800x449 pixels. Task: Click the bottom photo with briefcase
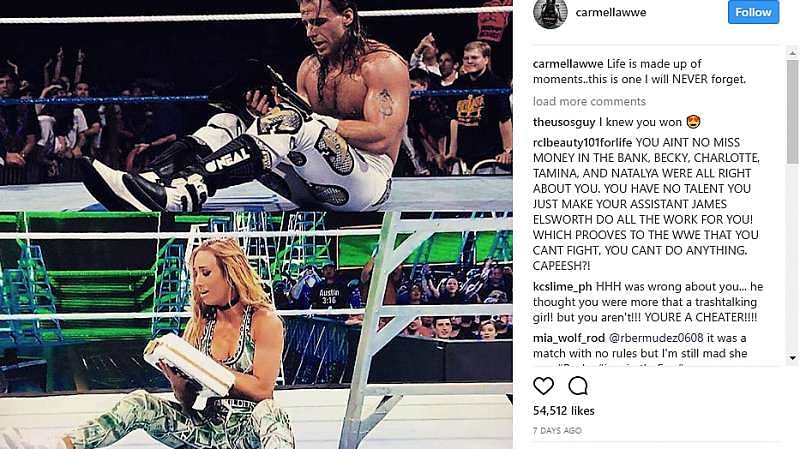click(x=256, y=330)
